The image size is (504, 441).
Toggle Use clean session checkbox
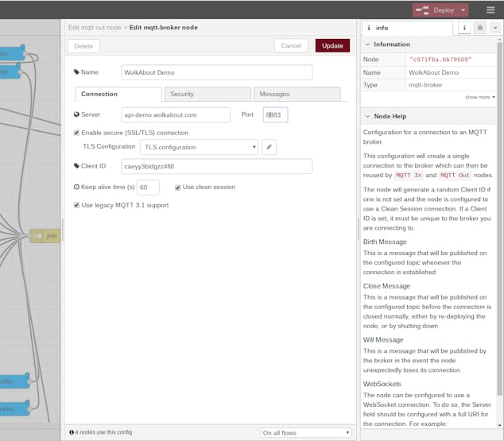tap(177, 188)
